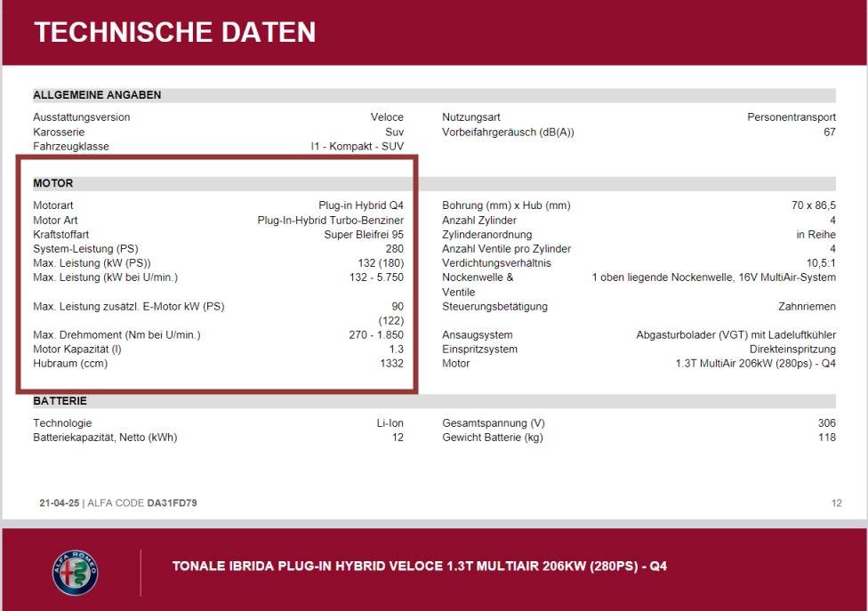Select the value Personentransport
This screenshot has width=868, height=611.
(792, 117)
